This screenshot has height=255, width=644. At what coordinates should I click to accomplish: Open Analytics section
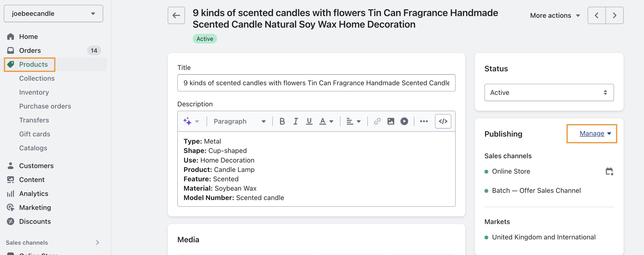[x=34, y=194]
